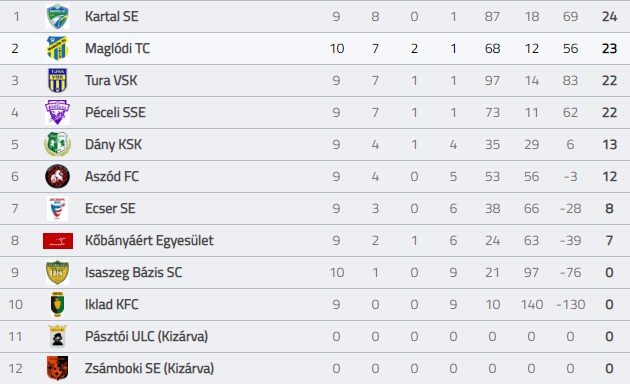
Task: Click the Kartal SE team crest
Action: (57, 16)
